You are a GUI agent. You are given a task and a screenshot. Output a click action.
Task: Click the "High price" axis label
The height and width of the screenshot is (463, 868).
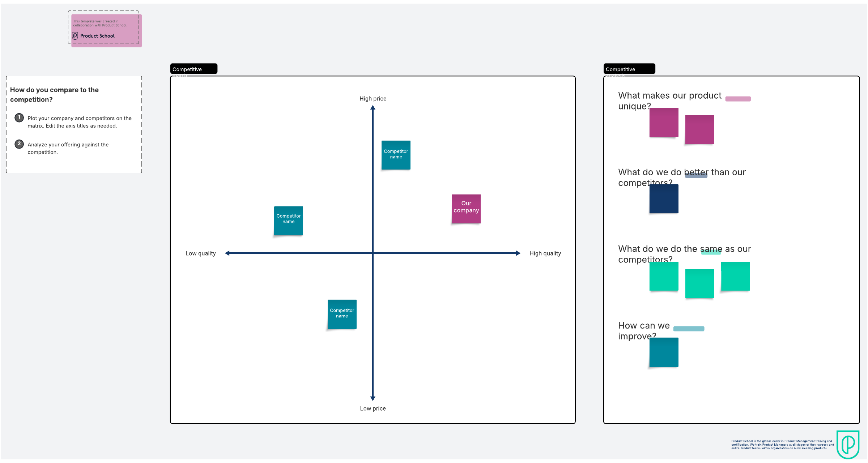(x=373, y=99)
